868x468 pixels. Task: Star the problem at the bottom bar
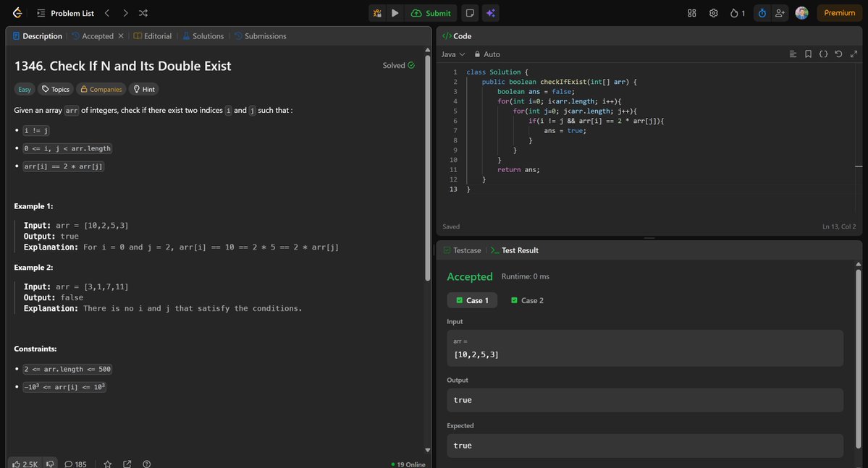click(x=107, y=464)
